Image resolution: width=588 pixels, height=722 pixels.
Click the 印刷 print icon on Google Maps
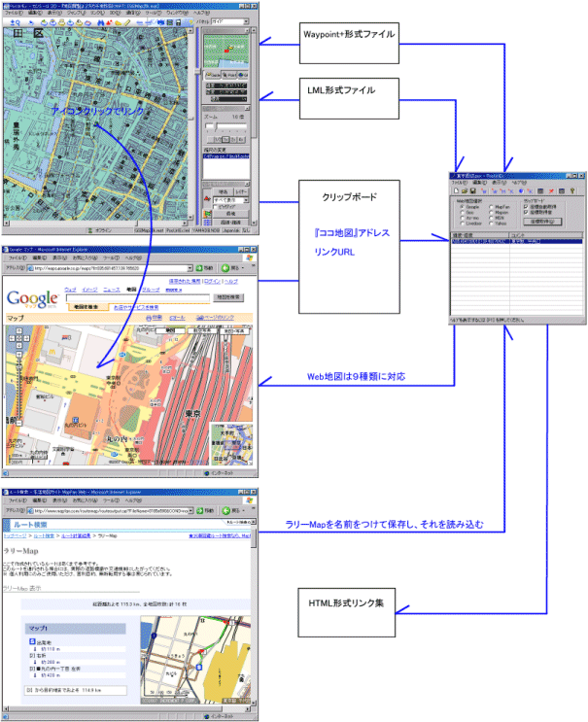click(149, 318)
